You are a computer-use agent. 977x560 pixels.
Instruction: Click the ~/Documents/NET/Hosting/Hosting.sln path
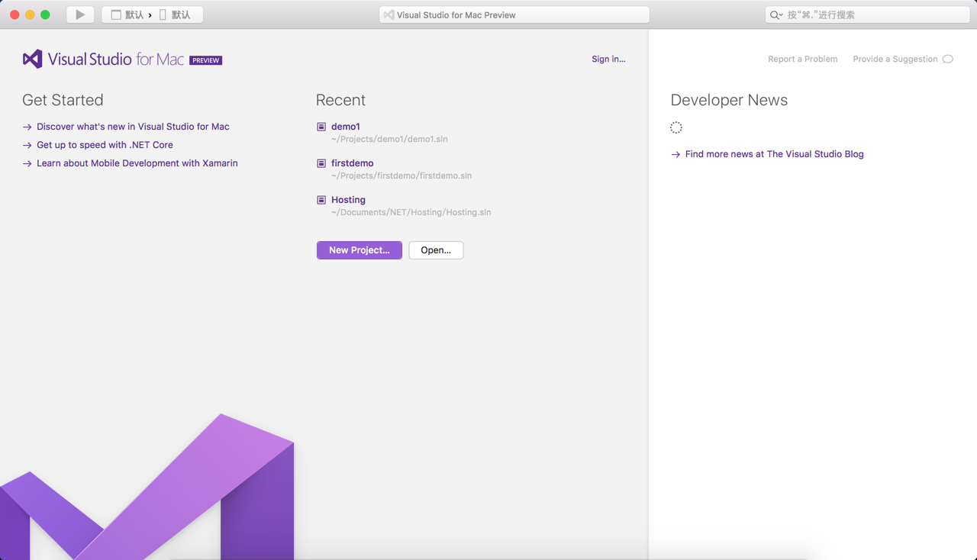(x=411, y=212)
